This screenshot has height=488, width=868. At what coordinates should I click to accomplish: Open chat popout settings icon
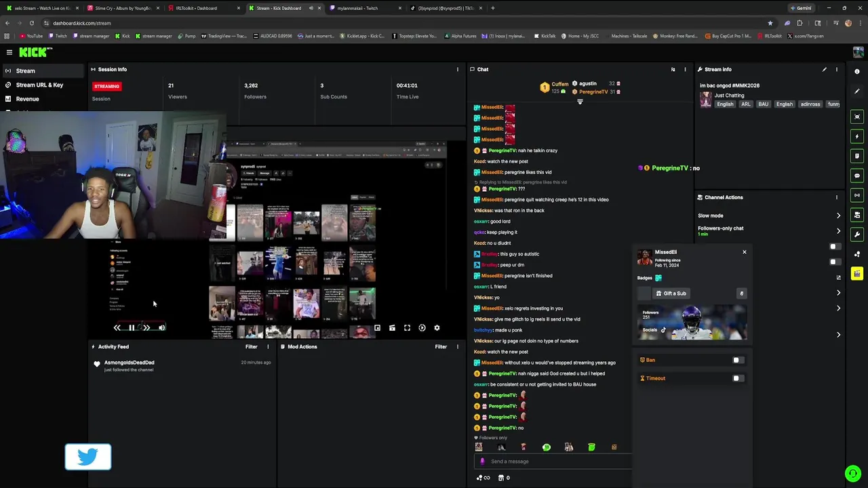pyautogui.click(x=673, y=69)
